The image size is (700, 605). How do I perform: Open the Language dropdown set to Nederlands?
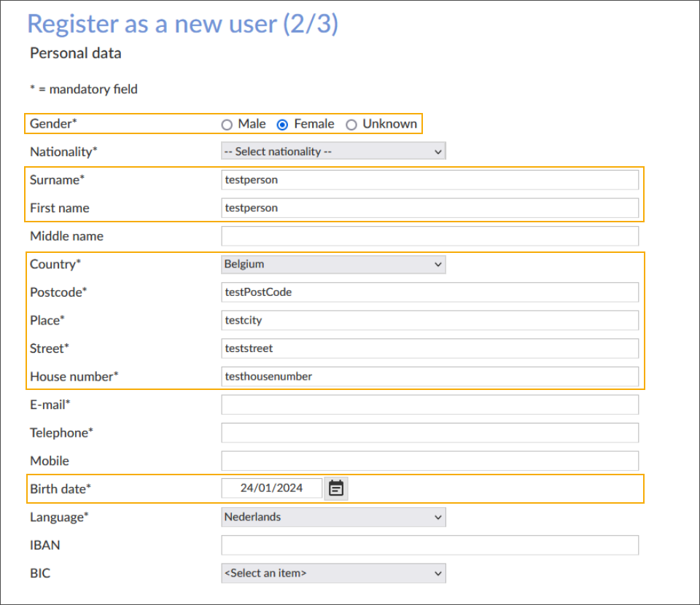tap(333, 518)
